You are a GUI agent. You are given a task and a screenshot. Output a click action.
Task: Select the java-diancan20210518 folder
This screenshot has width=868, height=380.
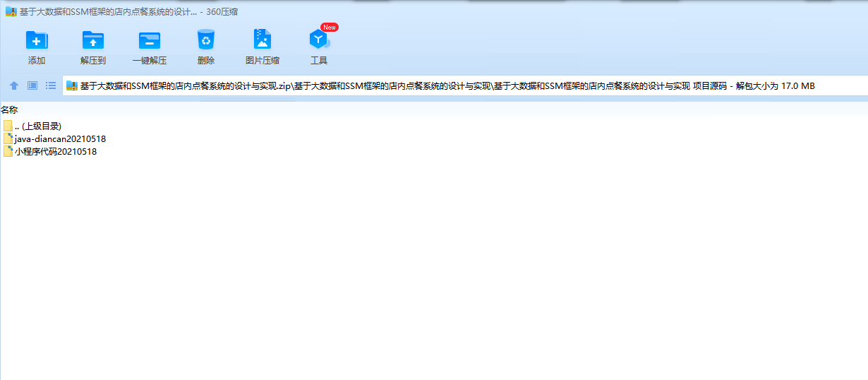pos(54,138)
